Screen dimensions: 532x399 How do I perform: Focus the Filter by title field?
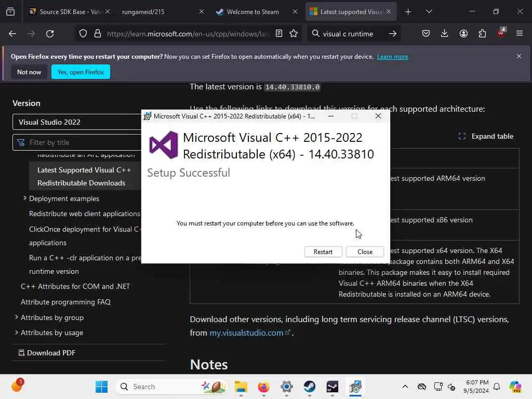tap(77, 142)
